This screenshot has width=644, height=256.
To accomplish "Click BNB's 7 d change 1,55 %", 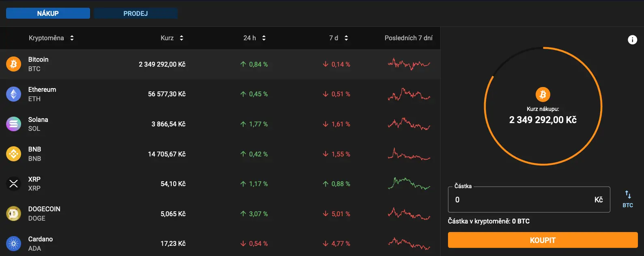I will pos(336,154).
